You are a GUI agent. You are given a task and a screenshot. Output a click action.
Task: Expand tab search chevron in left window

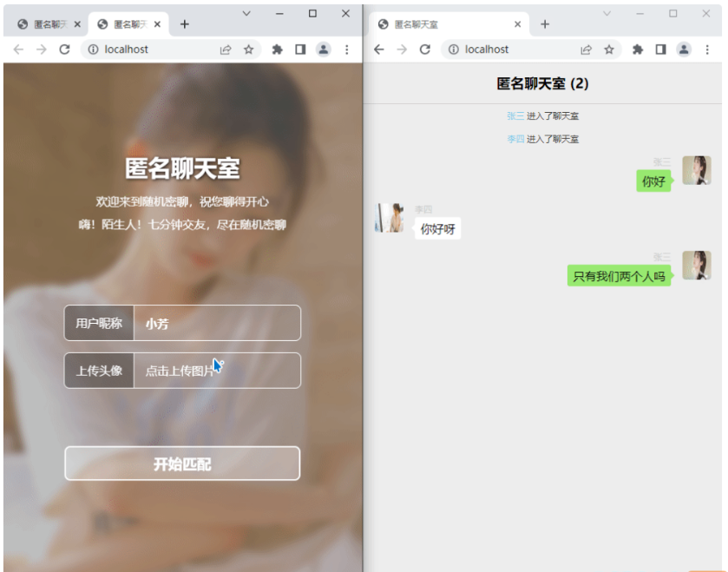tap(246, 14)
